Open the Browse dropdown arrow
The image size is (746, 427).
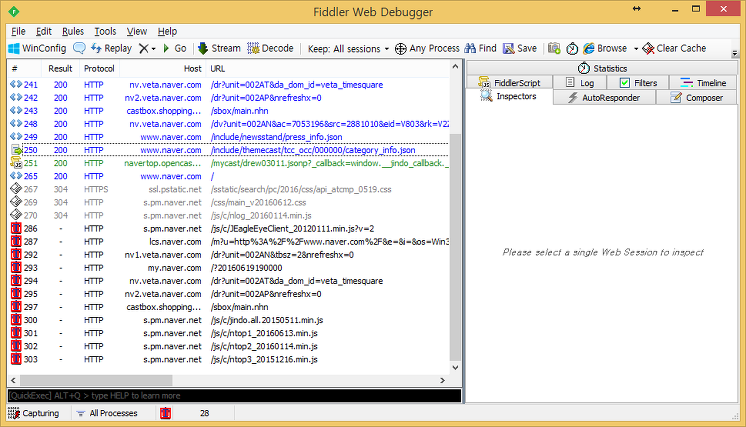click(x=636, y=49)
